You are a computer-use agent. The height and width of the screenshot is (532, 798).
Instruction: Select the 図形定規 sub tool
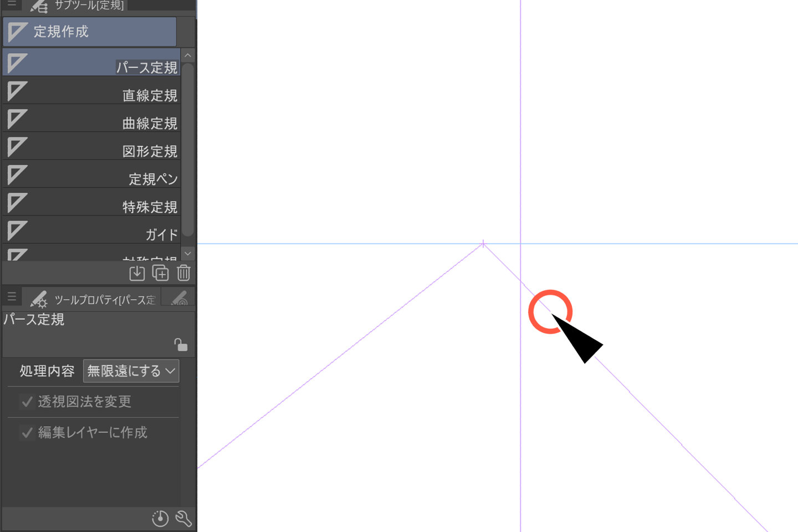coord(91,146)
